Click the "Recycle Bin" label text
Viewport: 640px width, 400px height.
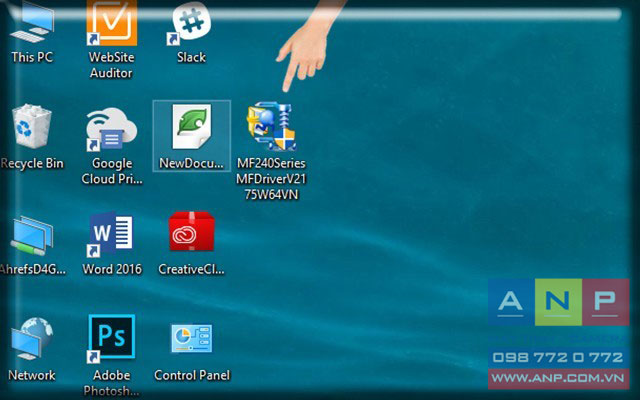tap(32, 163)
